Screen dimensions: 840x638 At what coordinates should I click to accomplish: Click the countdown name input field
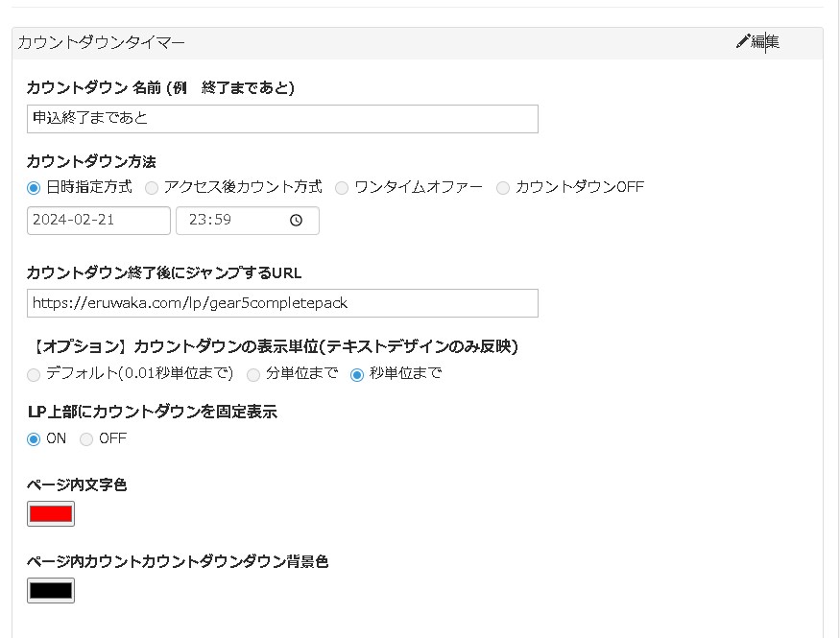[x=282, y=119]
